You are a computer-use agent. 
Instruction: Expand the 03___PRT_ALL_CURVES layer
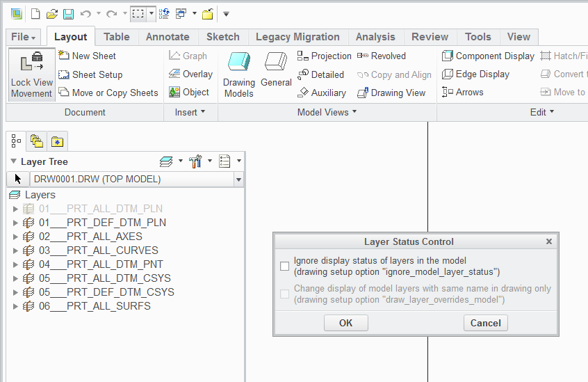pos(15,250)
